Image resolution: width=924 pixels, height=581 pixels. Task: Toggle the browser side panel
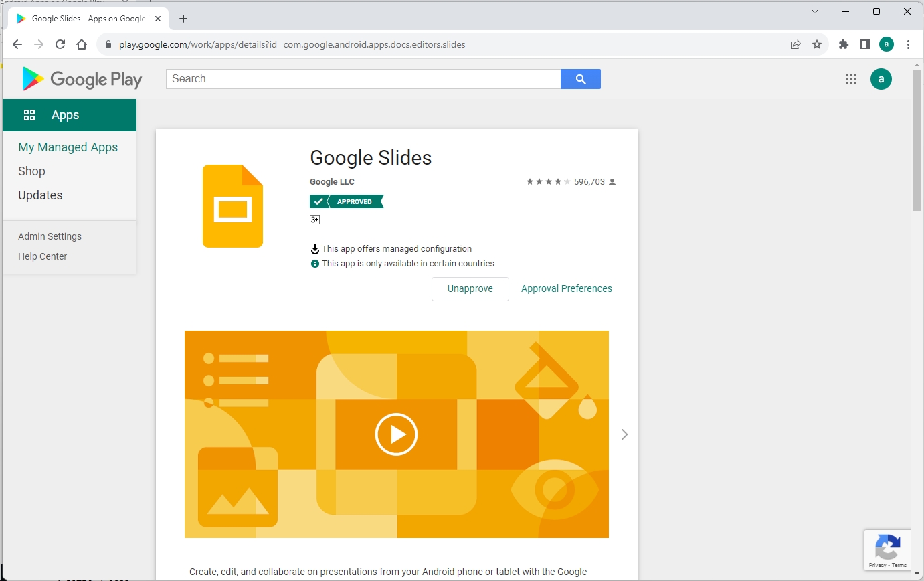(x=864, y=44)
